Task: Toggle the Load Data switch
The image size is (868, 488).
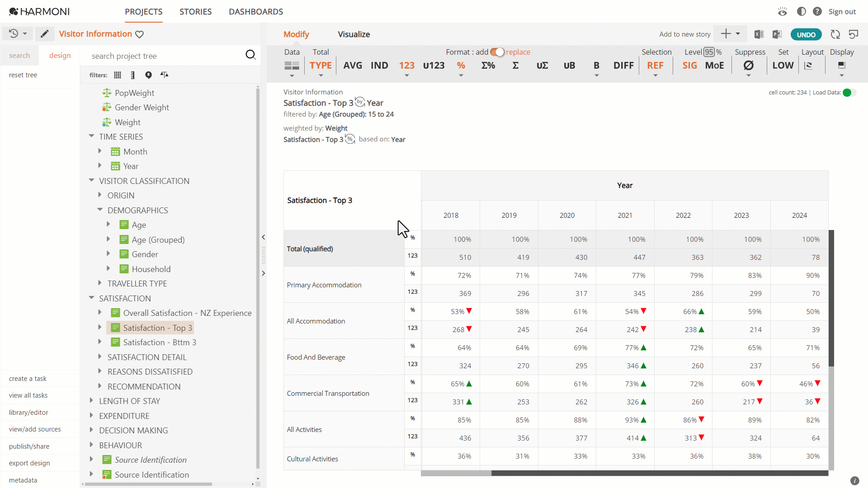Action: pyautogui.click(x=849, y=93)
